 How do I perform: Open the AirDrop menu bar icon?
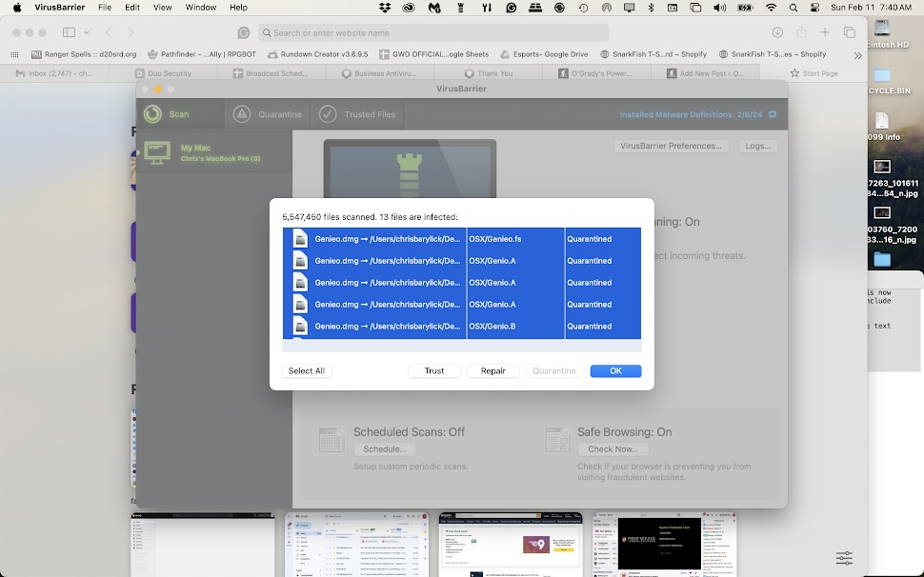607,8
